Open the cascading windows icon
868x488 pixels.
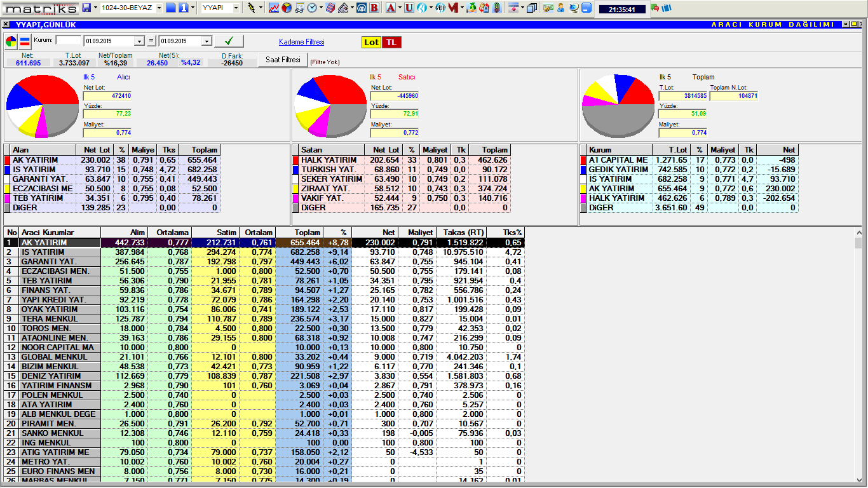(532, 8)
